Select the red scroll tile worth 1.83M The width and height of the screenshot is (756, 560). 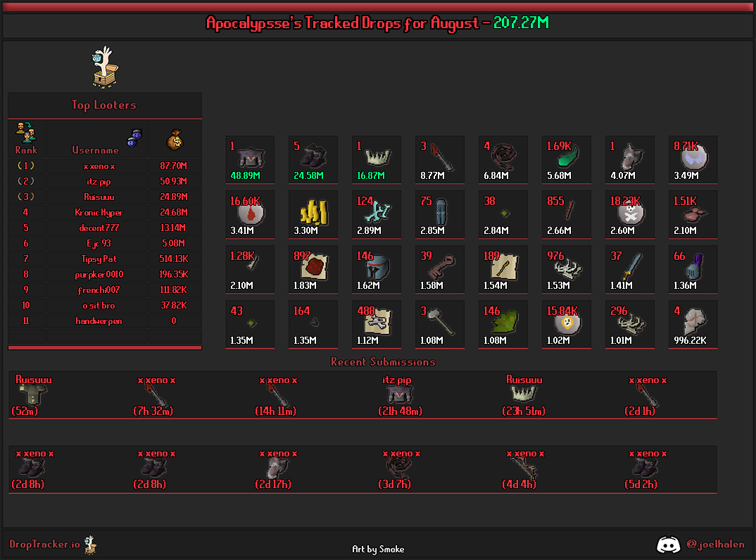pyautogui.click(x=313, y=270)
